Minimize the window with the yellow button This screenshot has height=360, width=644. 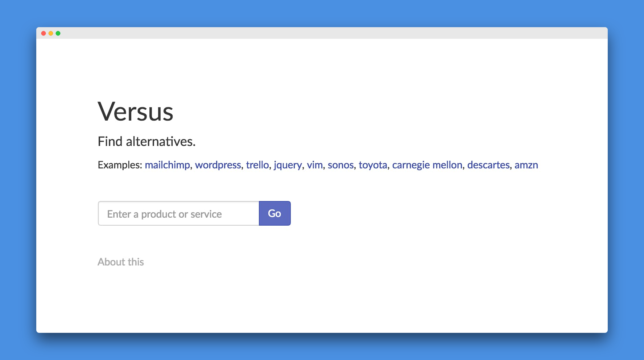[x=51, y=33]
